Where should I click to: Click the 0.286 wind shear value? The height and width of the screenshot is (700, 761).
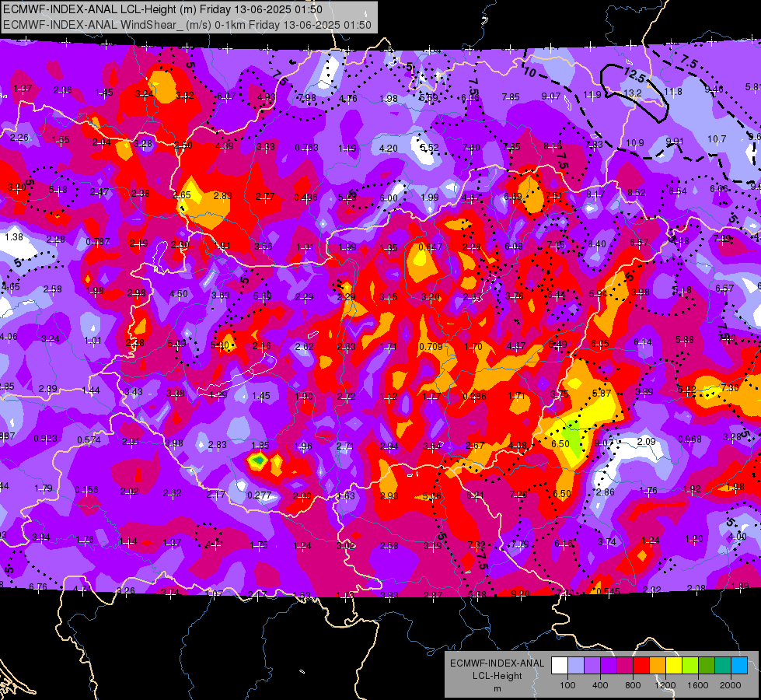(475, 397)
